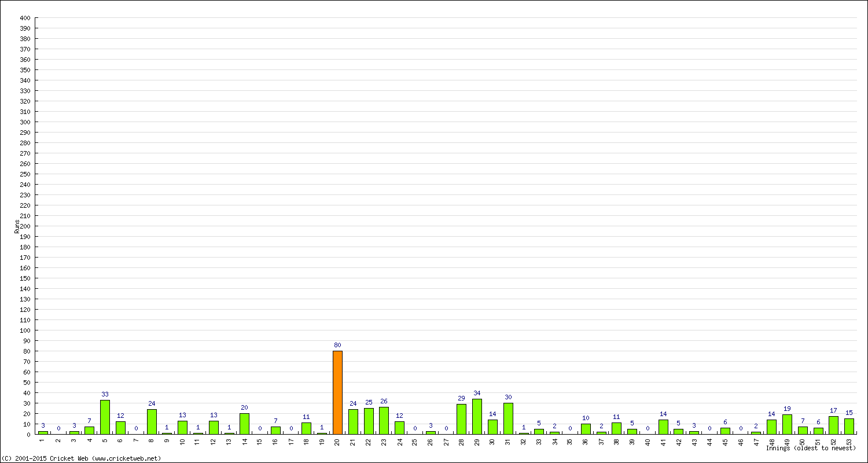Click the green bar for innings 30
The height and width of the screenshot is (463, 868).
pos(492,427)
